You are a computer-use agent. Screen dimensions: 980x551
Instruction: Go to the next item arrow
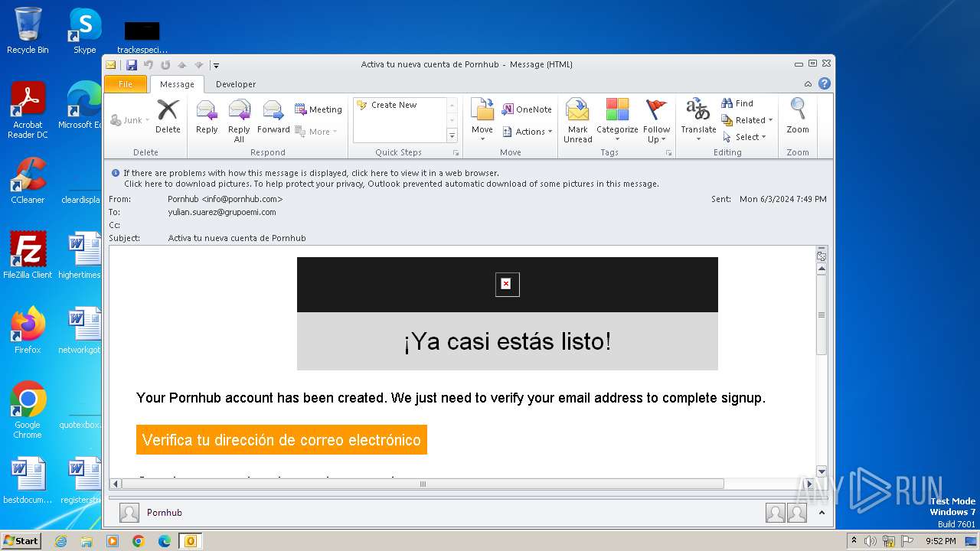point(199,65)
